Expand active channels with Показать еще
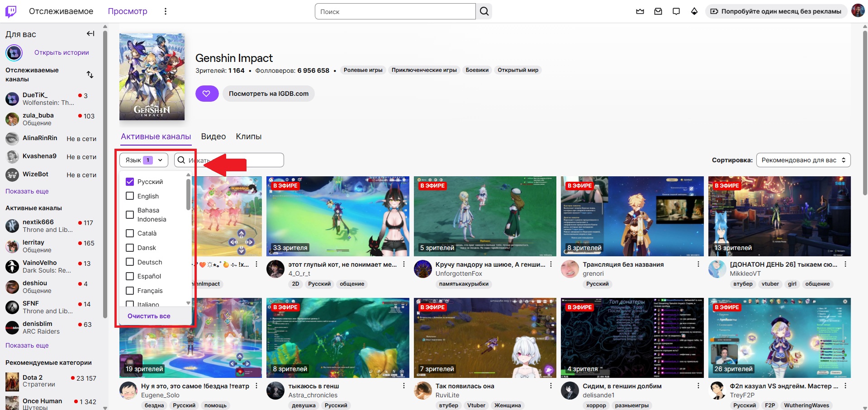868x410 pixels. pos(27,345)
